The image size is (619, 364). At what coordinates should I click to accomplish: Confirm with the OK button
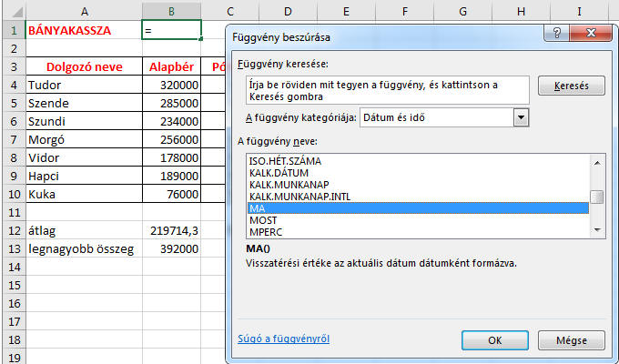point(494,340)
